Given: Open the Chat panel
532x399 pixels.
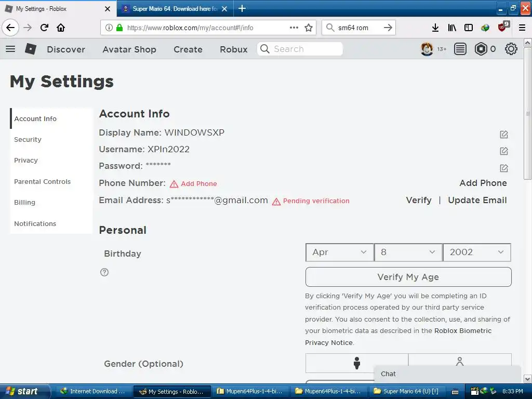Looking at the screenshot, I should coord(447,374).
